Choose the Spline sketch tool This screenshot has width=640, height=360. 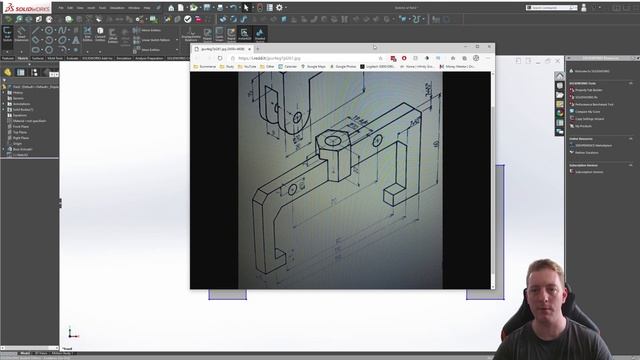(62, 31)
